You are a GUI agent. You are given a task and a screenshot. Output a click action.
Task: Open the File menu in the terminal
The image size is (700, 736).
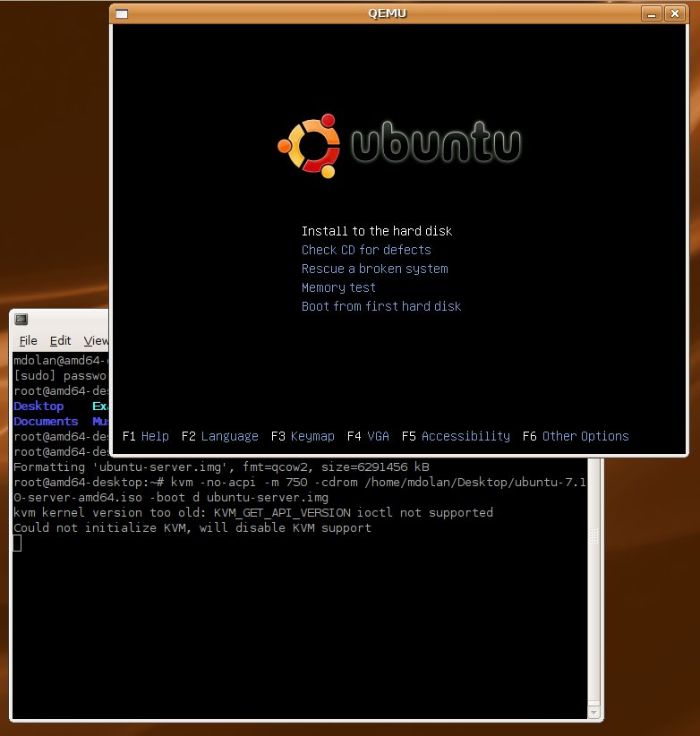[28, 341]
